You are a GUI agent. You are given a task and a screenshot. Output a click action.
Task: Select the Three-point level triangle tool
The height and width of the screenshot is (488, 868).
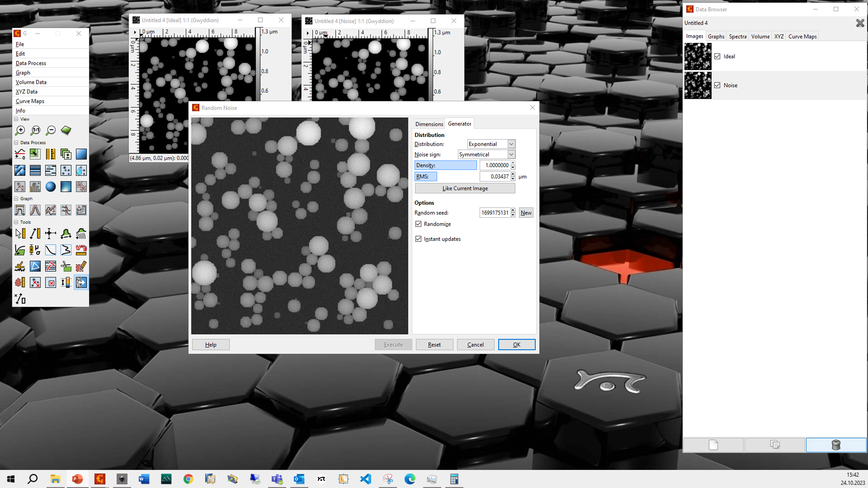(35, 266)
